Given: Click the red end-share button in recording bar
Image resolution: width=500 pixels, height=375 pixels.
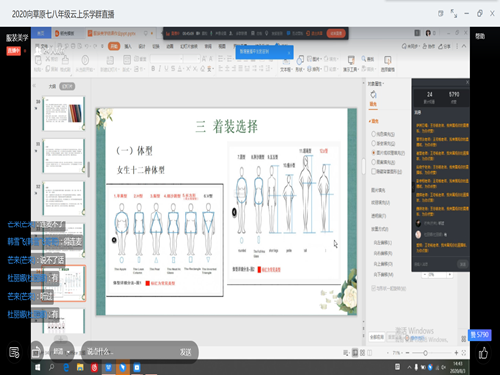Looking at the screenshot, I should [336, 33].
